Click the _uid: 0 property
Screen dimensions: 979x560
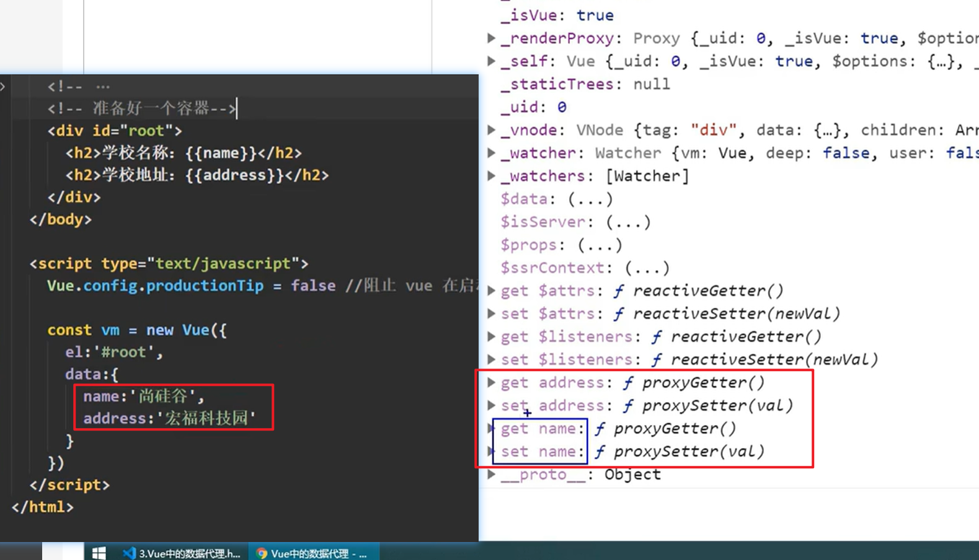pos(534,107)
